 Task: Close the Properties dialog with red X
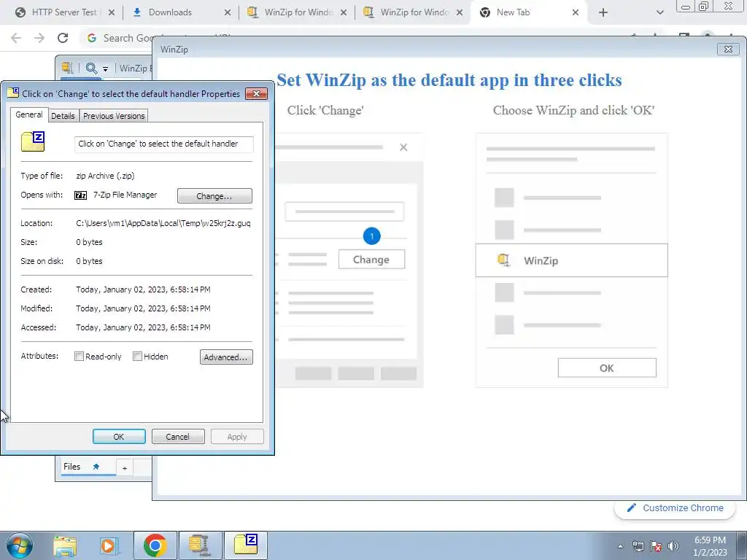point(256,94)
